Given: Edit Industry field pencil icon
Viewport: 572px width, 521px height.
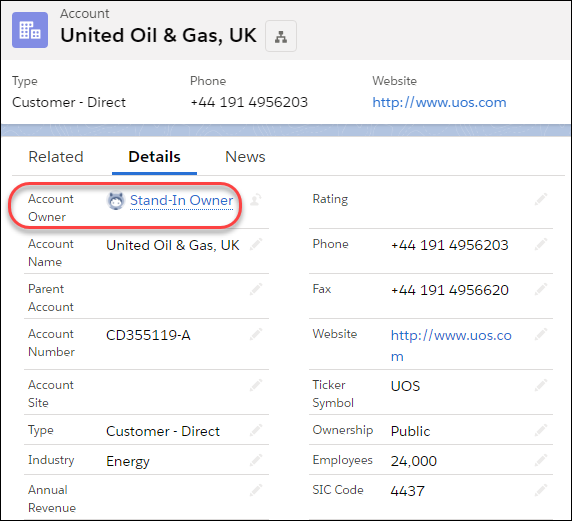Looking at the screenshot, I should [256, 460].
